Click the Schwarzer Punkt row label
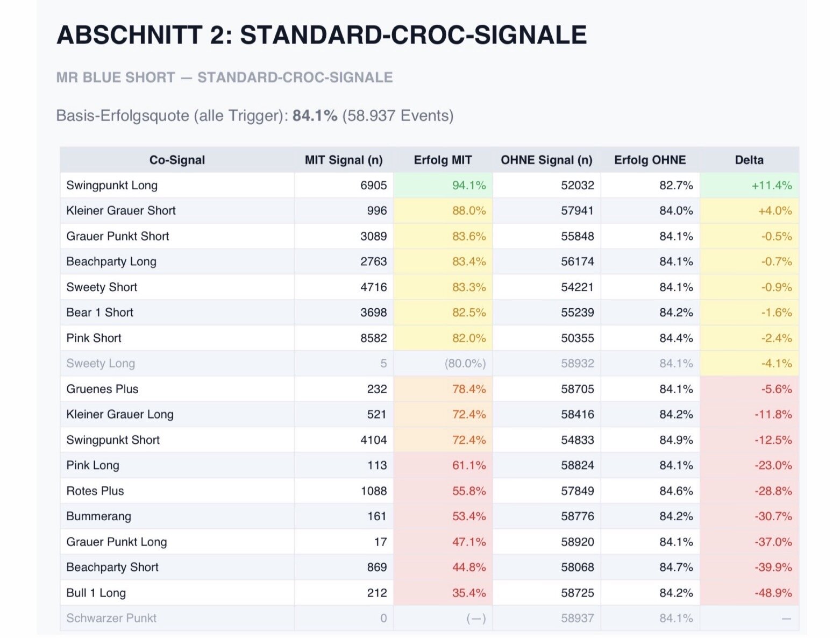 coord(111,618)
